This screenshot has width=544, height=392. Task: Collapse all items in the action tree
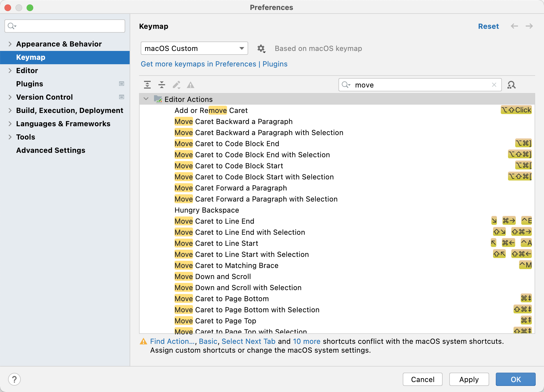162,85
